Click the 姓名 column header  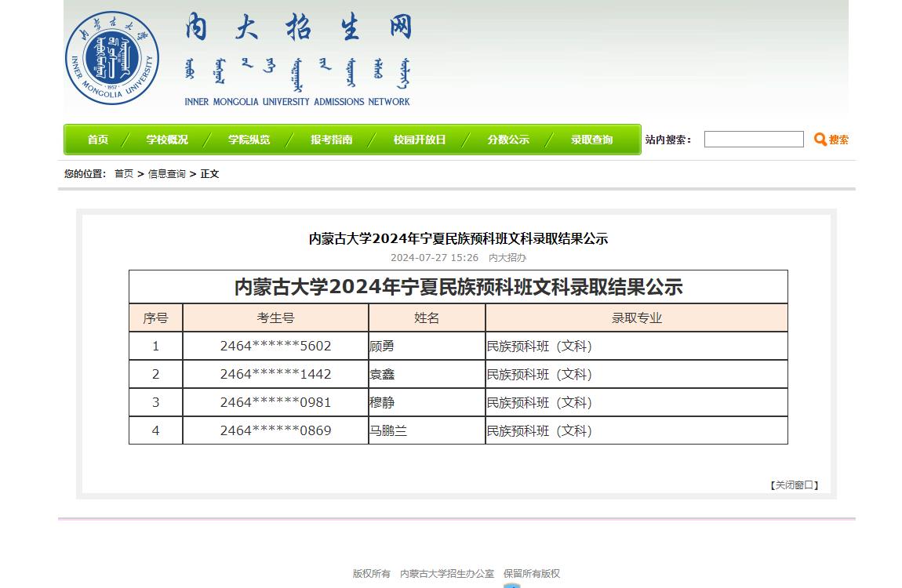tap(427, 318)
